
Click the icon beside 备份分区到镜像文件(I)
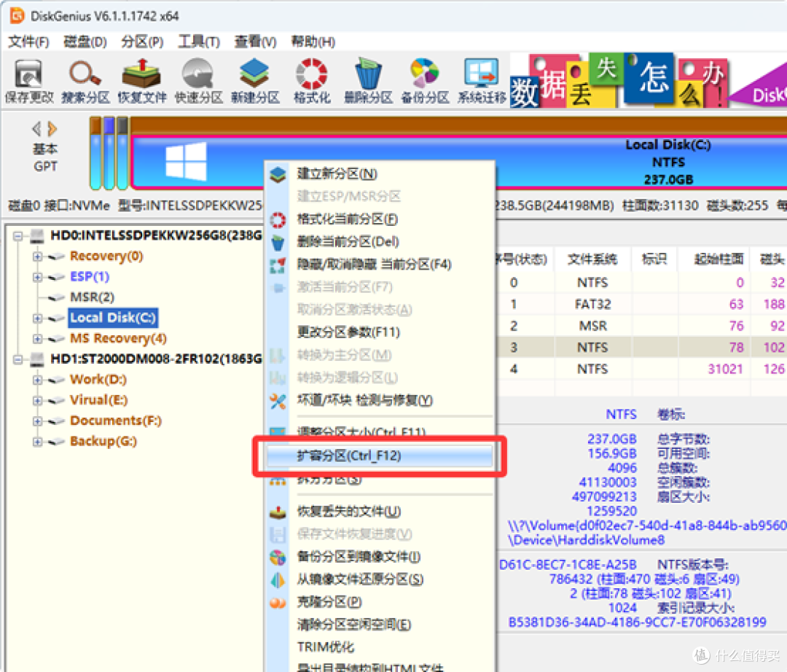278,557
